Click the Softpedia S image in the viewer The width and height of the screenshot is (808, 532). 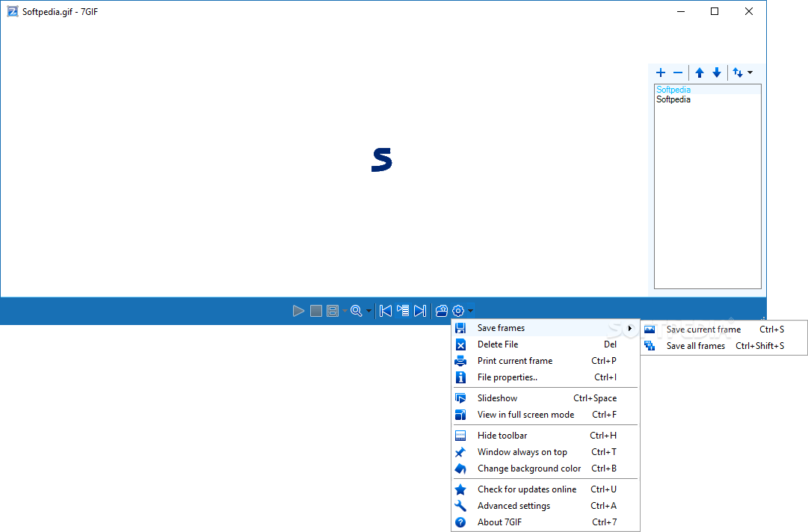(x=382, y=160)
